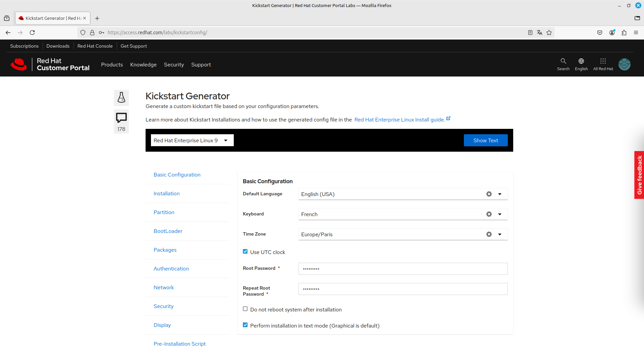This screenshot has height=349, width=644.
Task: Close the Kickstart Generator browser tab
Action: [x=85, y=18]
